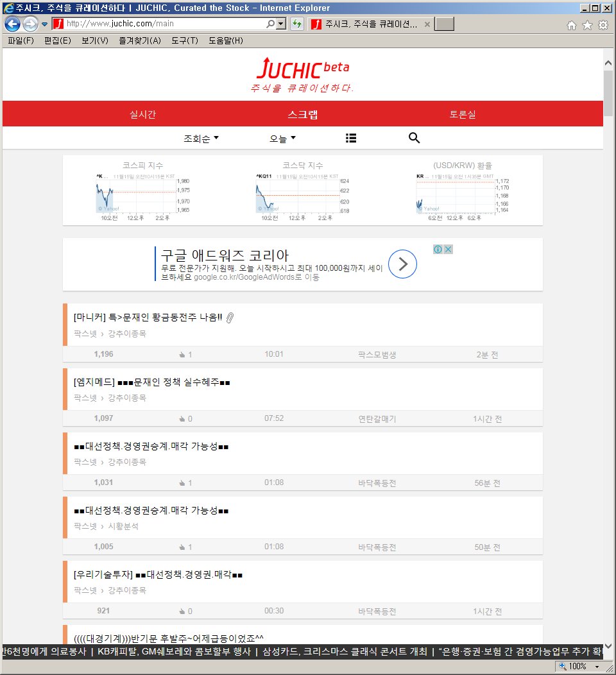Expand the 오늘 period dropdown
The width and height of the screenshot is (616, 675).
(x=282, y=138)
